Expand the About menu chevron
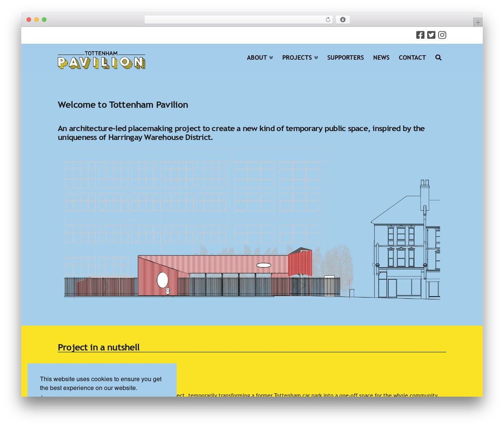 coord(271,58)
